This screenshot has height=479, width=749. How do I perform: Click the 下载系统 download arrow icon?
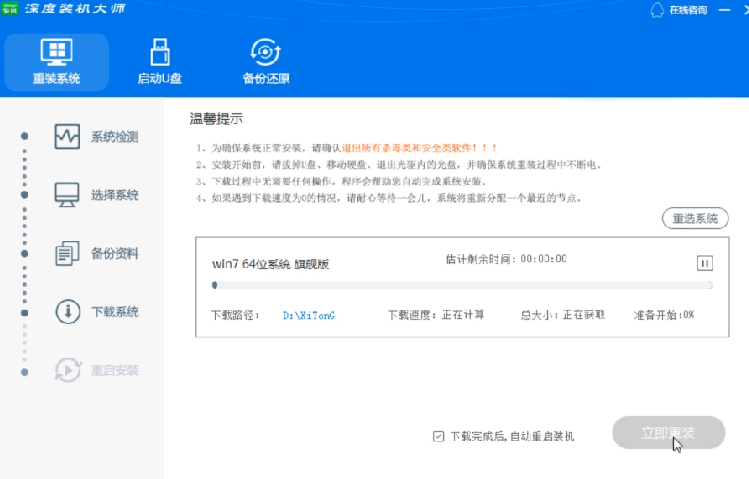coord(67,311)
